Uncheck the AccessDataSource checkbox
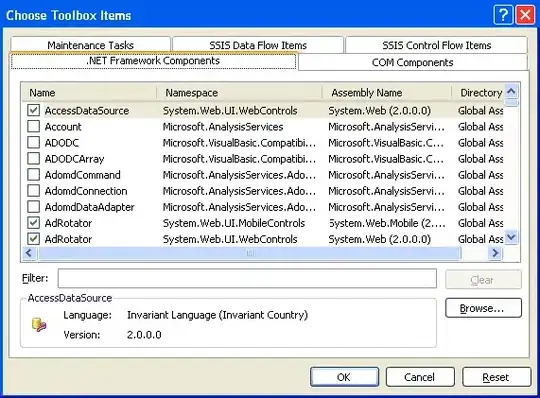This screenshot has width=540, height=398. tap(33, 111)
